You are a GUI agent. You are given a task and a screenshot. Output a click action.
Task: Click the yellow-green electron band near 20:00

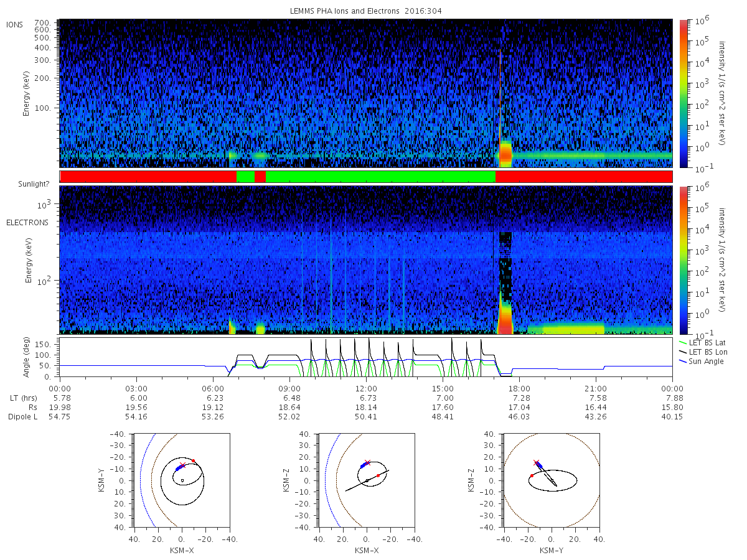click(x=573, y=328)
